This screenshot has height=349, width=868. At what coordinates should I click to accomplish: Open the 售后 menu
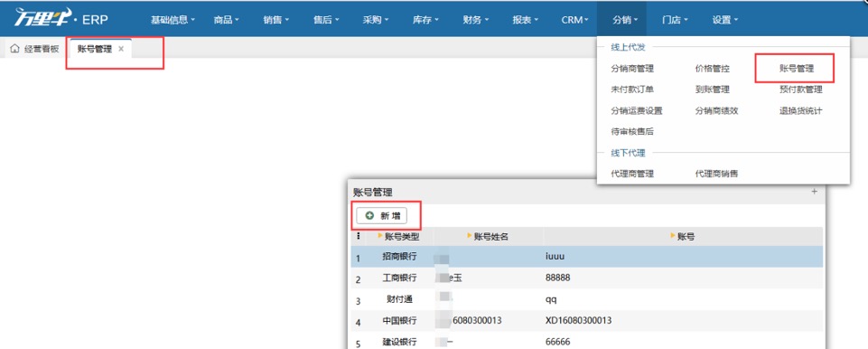tap(325, 20)
